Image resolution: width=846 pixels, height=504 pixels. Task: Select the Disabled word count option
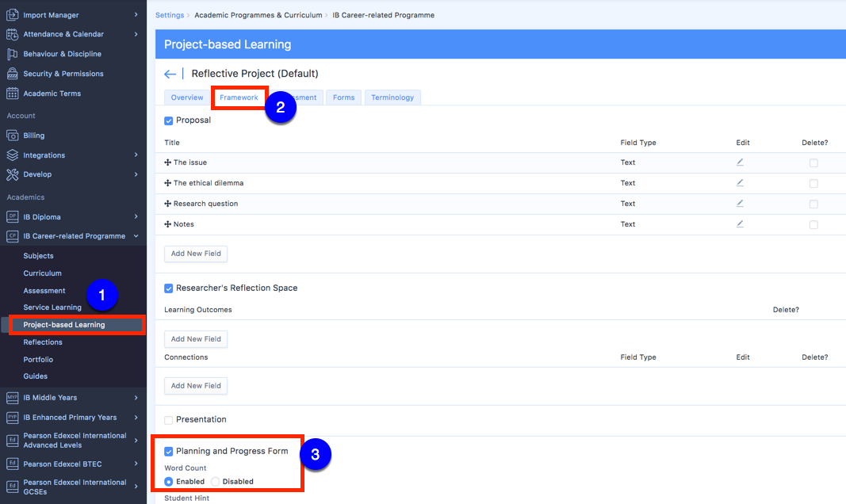click(x=215, y=482)
